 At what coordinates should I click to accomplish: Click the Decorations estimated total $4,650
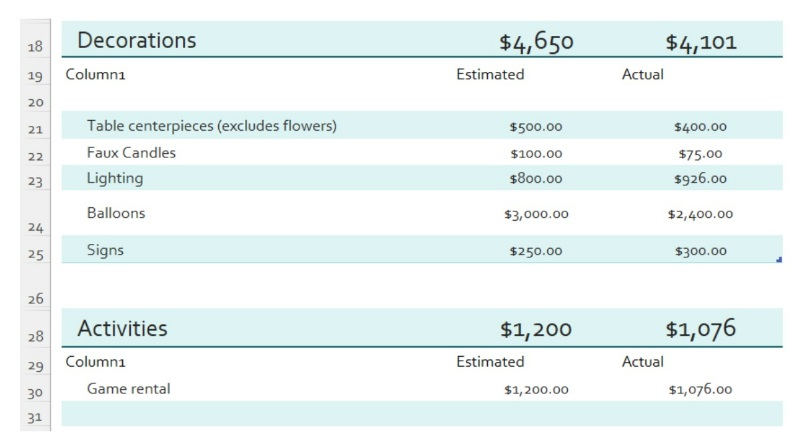[536, 42]
